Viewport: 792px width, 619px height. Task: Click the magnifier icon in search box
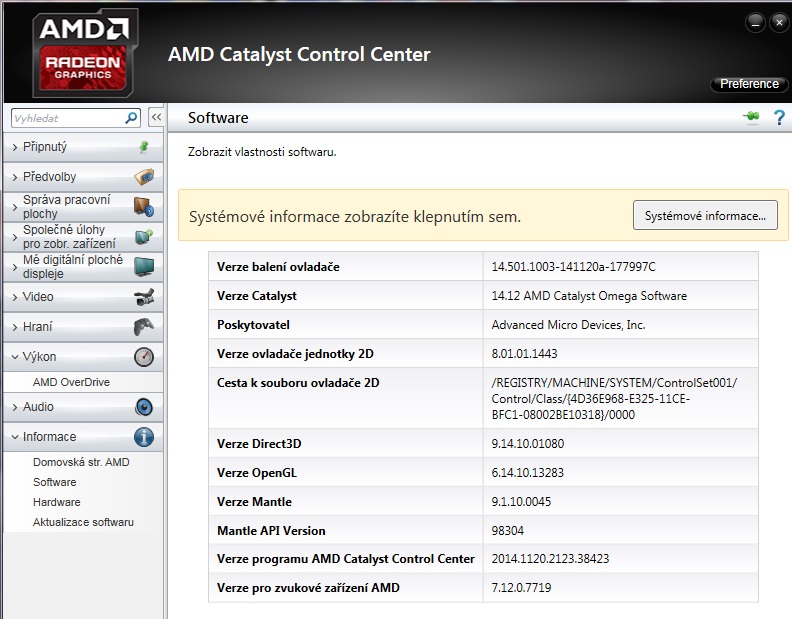point(131,118)
